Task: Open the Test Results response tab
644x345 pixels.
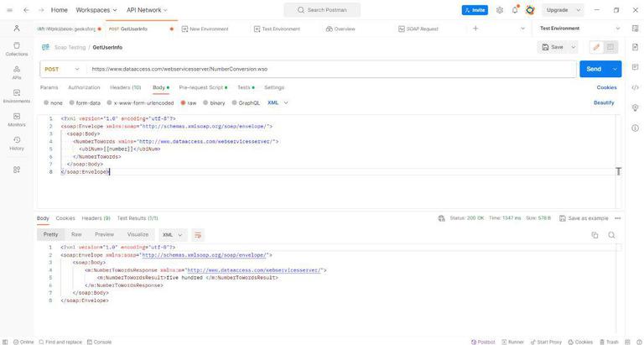Action: tap(138, 218)
